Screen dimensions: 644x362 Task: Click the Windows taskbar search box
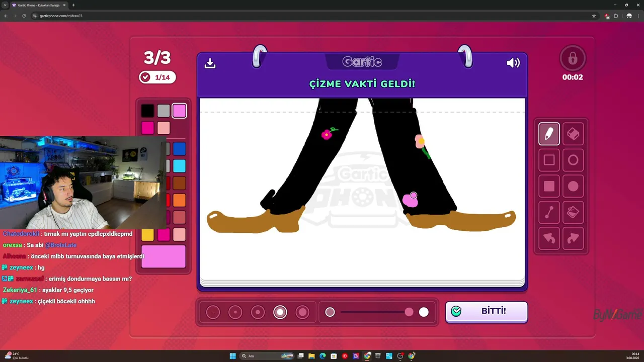(266, 356)
